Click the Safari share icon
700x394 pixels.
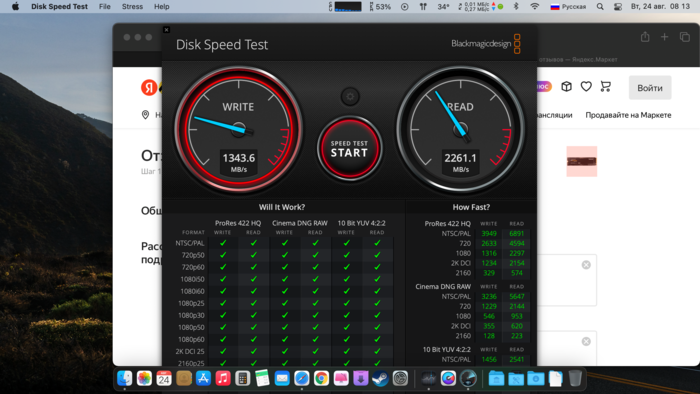click(x=645, y=37)
